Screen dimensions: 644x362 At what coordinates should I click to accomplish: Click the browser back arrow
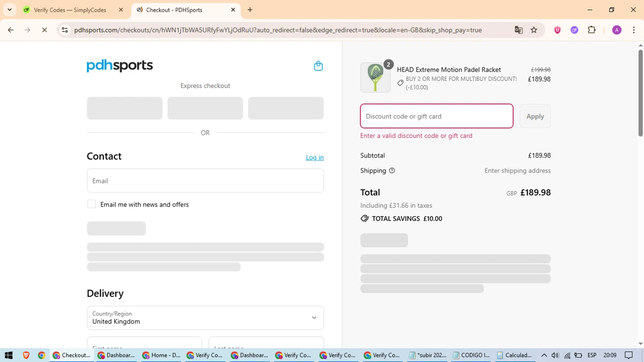[11, 30]
